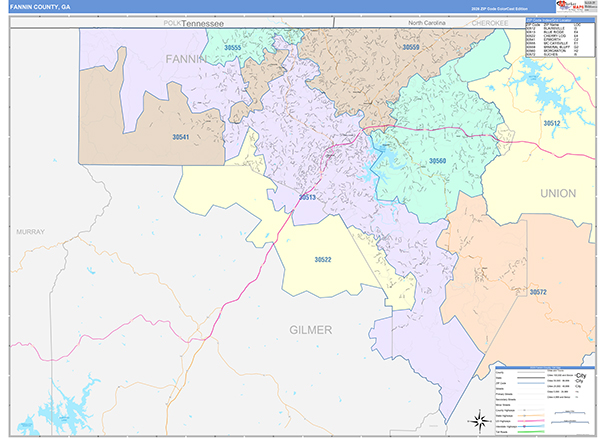Click the POLK county label
Image resolution: width=600 pixels, height=438 pixels.
click(x=172, y=23)
